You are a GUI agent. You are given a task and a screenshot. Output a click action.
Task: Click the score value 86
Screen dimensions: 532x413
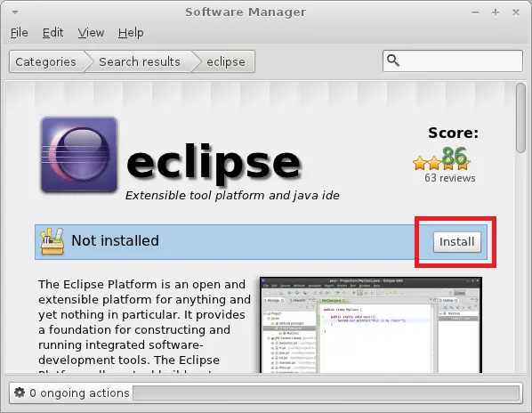(455, 156)
